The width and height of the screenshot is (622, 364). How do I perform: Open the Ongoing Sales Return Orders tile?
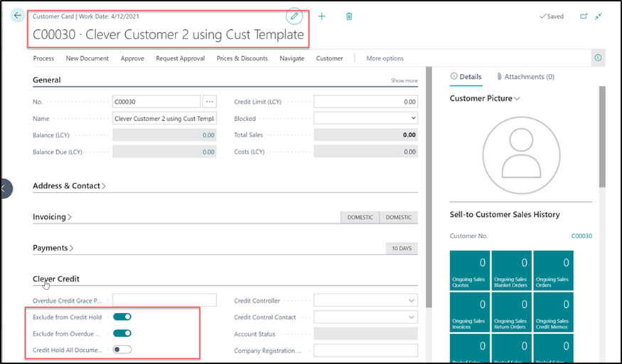pos(511,312)
